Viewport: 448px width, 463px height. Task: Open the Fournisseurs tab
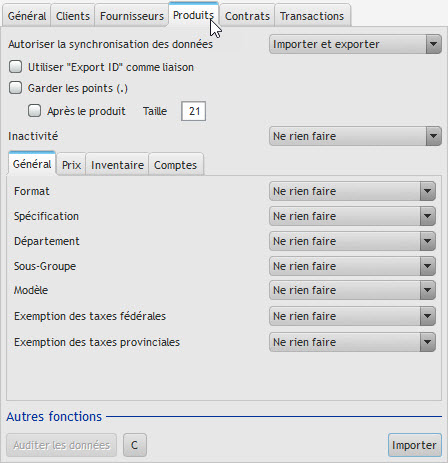132,16
